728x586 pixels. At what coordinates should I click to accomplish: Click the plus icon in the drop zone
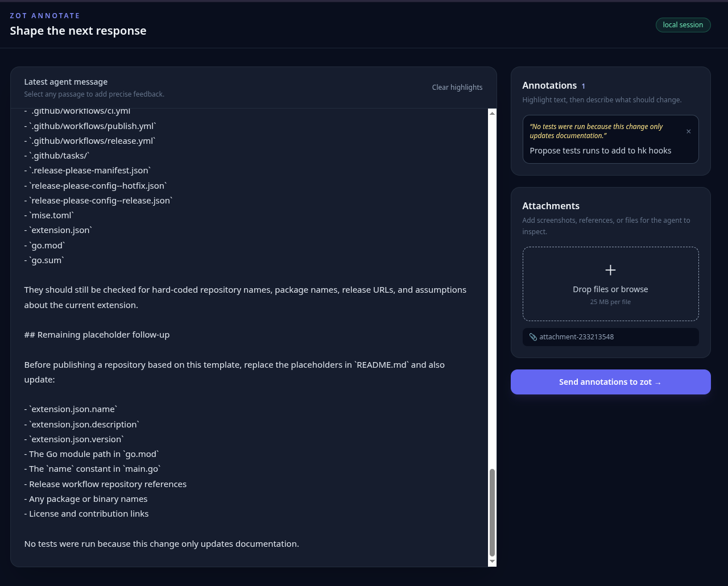[x=610, y=270]
